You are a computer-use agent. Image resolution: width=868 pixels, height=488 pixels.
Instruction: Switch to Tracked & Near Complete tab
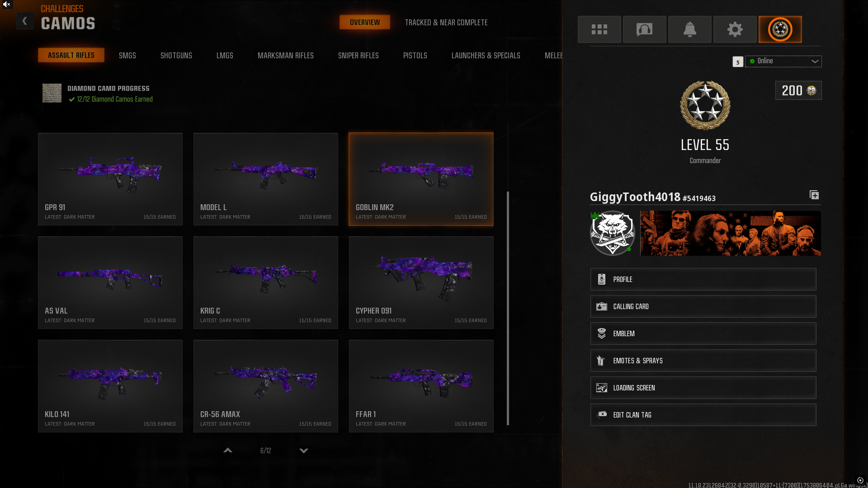(x=446, y=23)
